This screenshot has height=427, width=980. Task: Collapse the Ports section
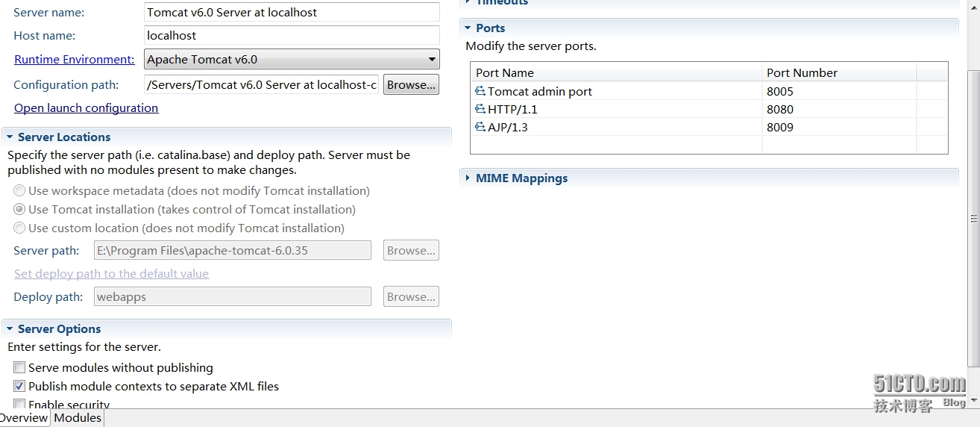pos(467,28)
